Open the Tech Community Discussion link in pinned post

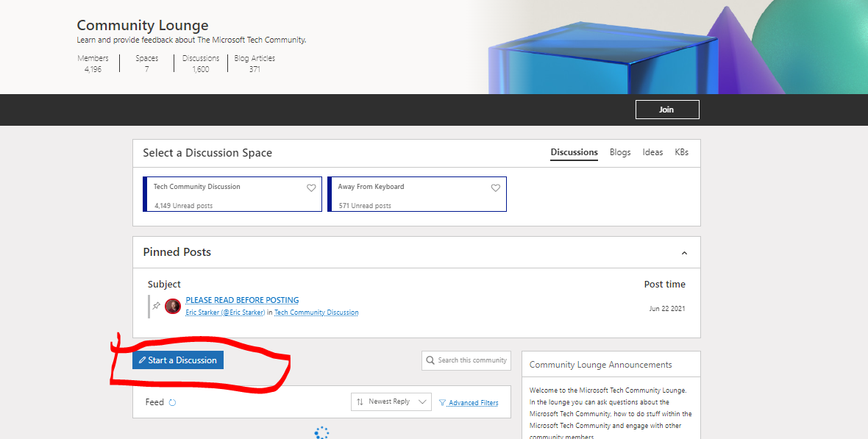(x=316, y=313)
